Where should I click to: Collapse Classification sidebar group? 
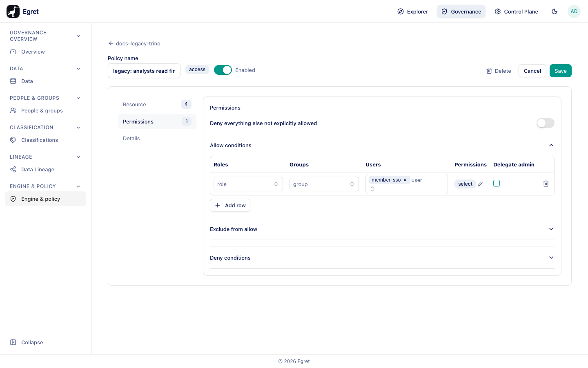[x=78, y=128]
